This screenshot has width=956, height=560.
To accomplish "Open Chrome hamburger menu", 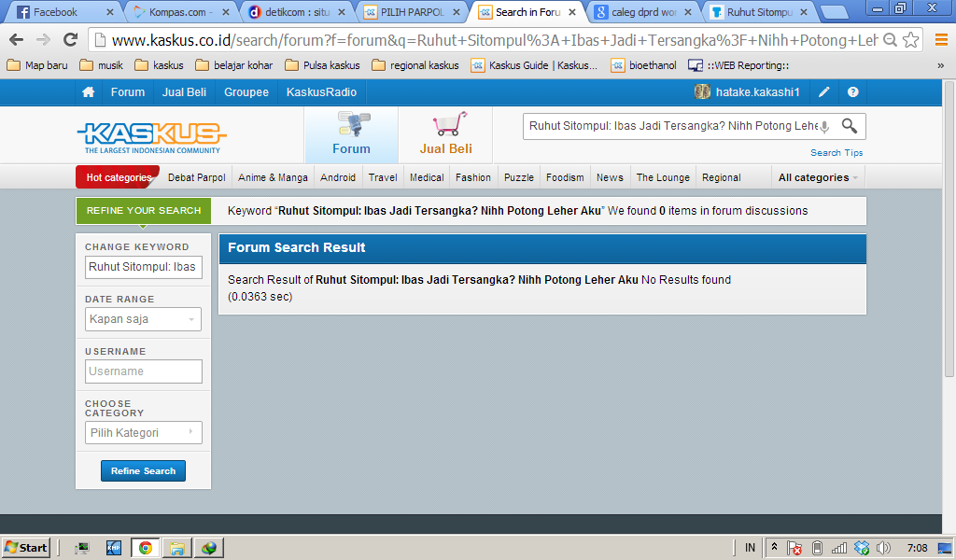I will [941, 40].
